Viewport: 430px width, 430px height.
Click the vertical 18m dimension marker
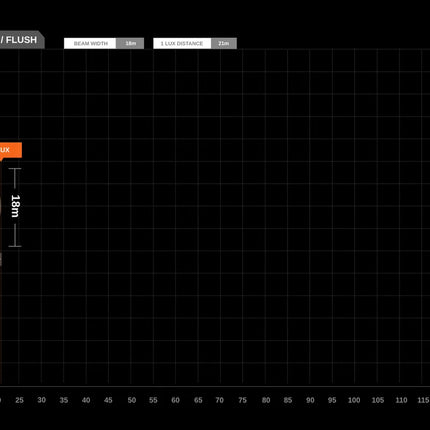tap(15, 207)
